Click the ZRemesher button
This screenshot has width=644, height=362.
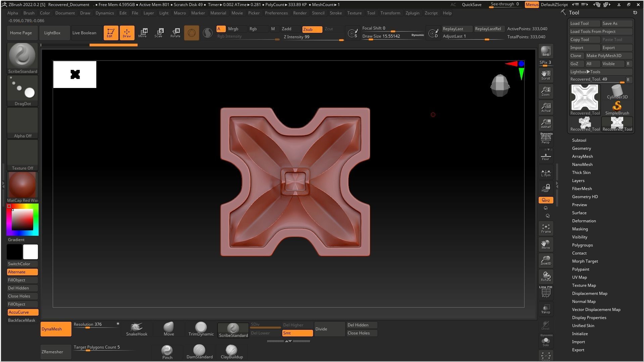56,352
